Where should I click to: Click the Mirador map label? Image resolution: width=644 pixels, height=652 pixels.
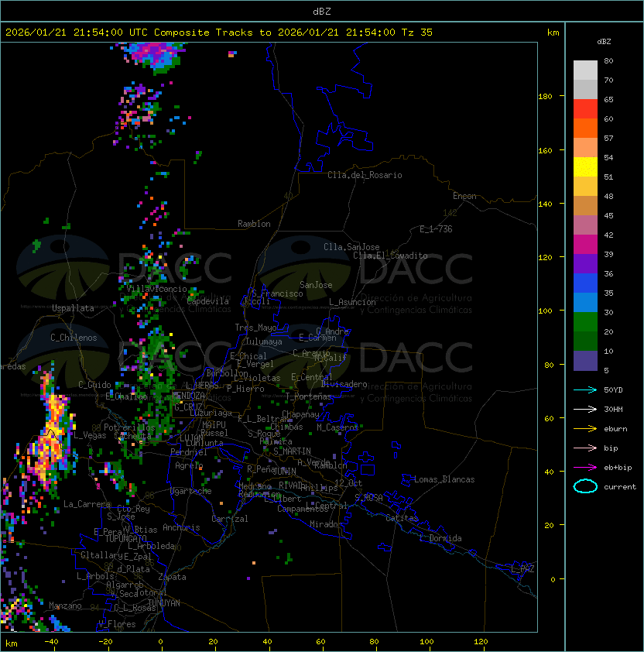coord(326,524)
